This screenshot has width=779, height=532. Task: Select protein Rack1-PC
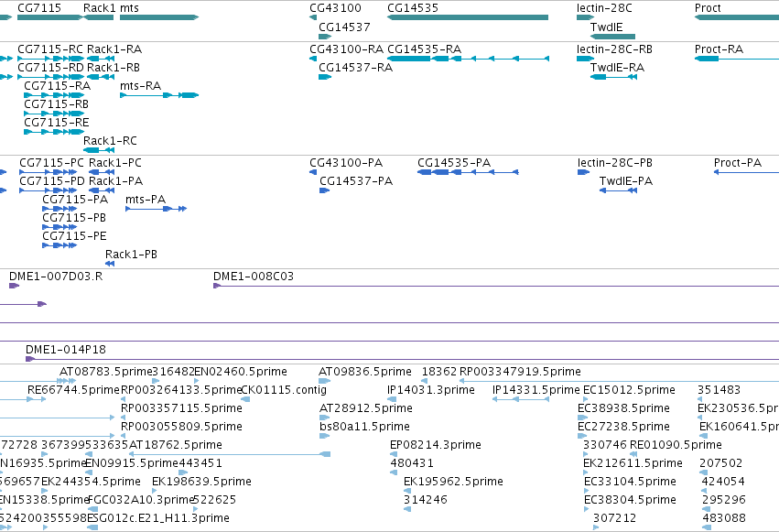coord(115,163)
